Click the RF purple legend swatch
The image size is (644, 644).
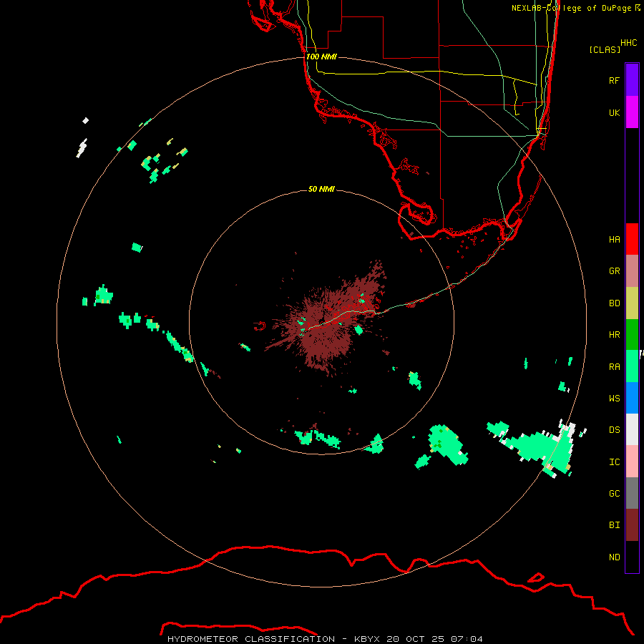click(632, 80)
